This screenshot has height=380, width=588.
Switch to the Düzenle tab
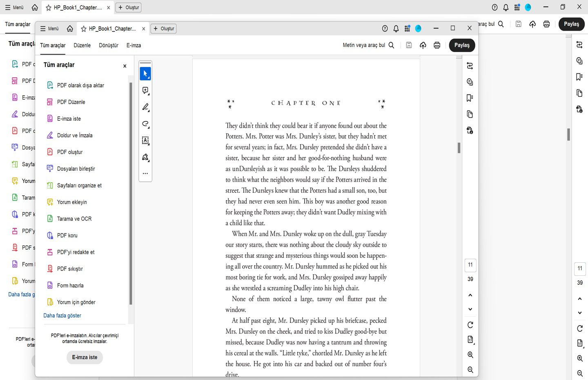tap(82, 45)
